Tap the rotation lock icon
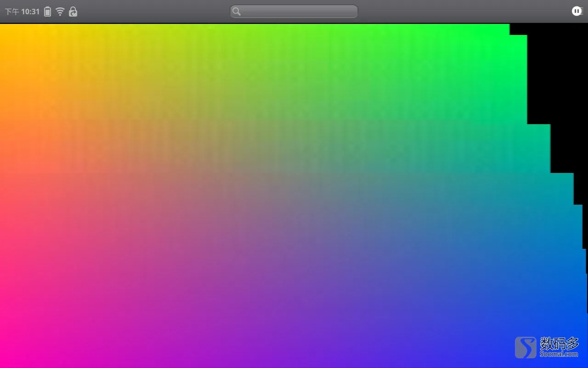Viewport: 588px width, 368px height. tap(73, 11)
